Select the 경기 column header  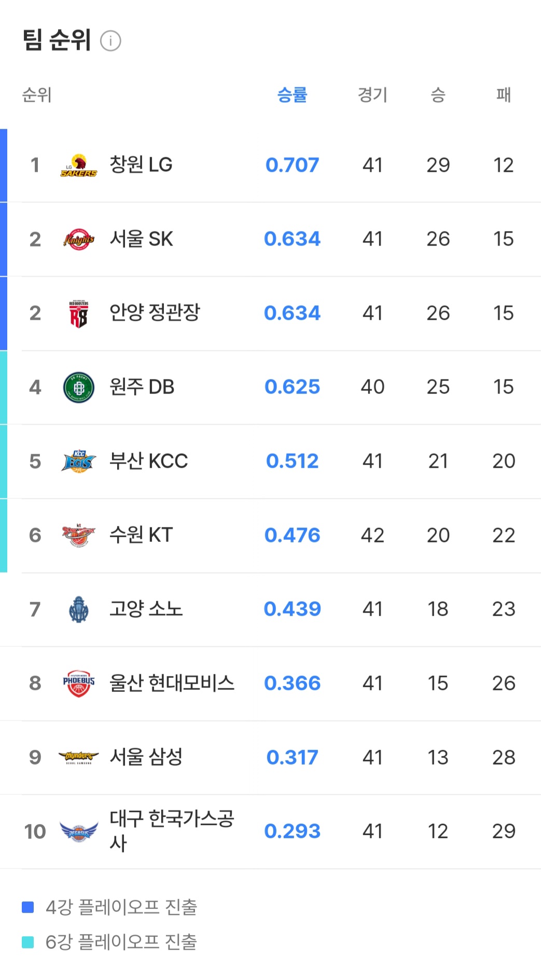click(372, 95)
